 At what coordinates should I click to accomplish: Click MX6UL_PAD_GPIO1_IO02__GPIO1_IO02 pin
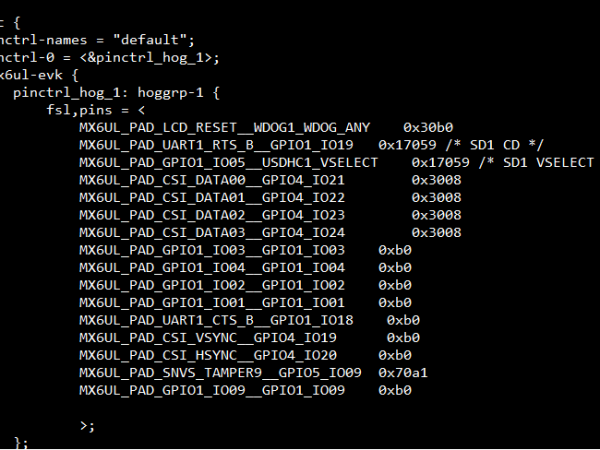tap(212, 285)
